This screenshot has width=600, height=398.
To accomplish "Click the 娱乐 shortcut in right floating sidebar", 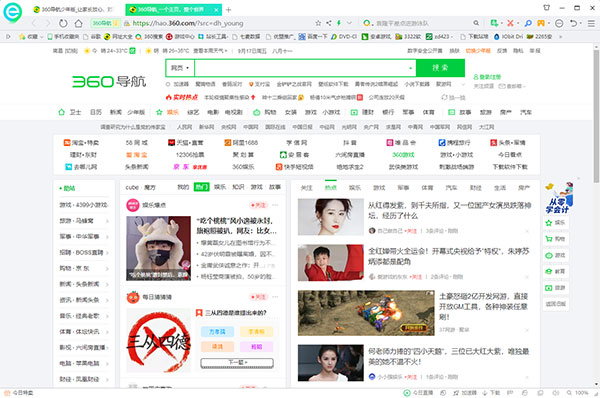I will point(556,223).
